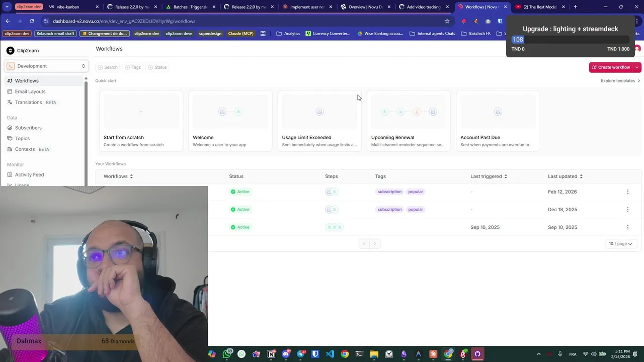The width and height of the screenshot is (644, 362).
Task: Open Currency Converter bookmark
Action: pos(328,34)
